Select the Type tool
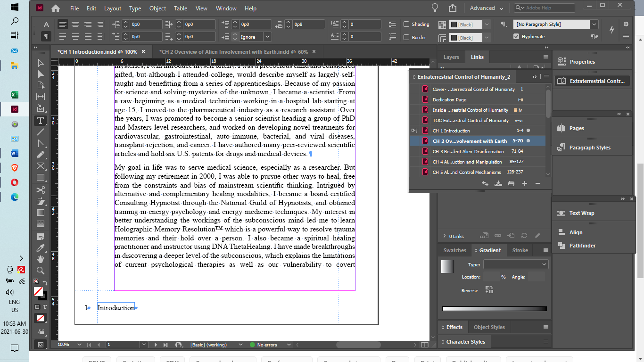 [41, 121]
